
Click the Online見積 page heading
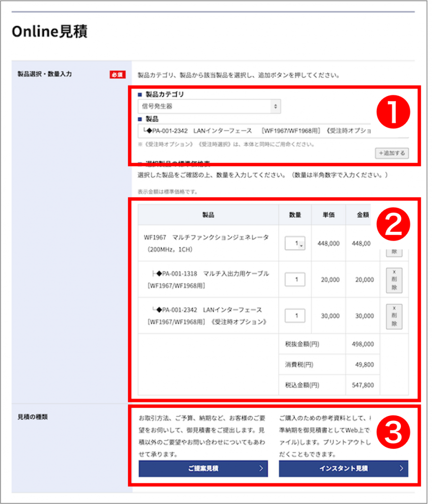tap(50, 31)
